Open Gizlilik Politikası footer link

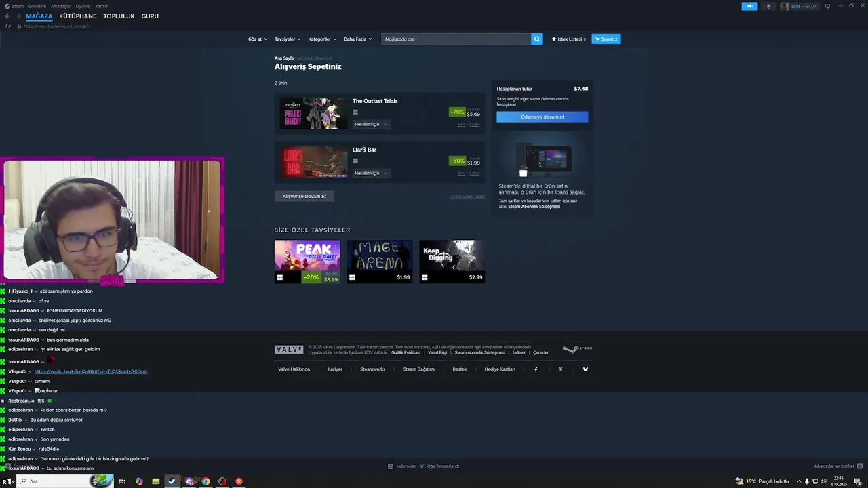click(406, 352)
